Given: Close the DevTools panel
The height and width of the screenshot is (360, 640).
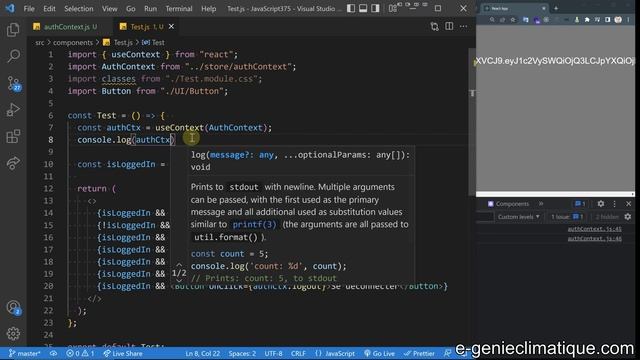Looking at the screenshot, I should 628,204.
